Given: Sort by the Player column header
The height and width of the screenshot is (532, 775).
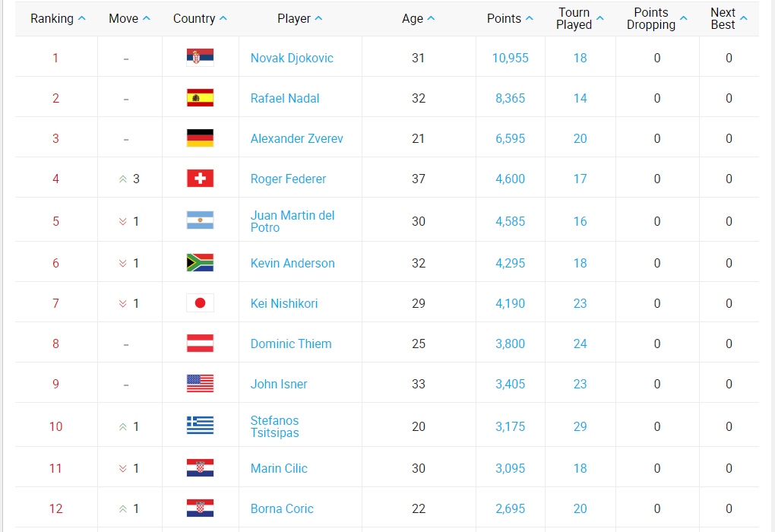Looking at the screenshot, I should point(299,18).
